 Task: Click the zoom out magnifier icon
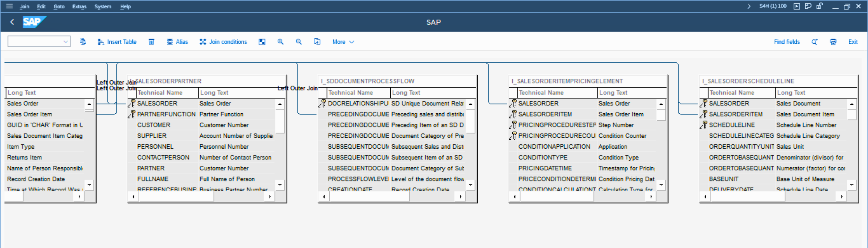pos(299,42)
